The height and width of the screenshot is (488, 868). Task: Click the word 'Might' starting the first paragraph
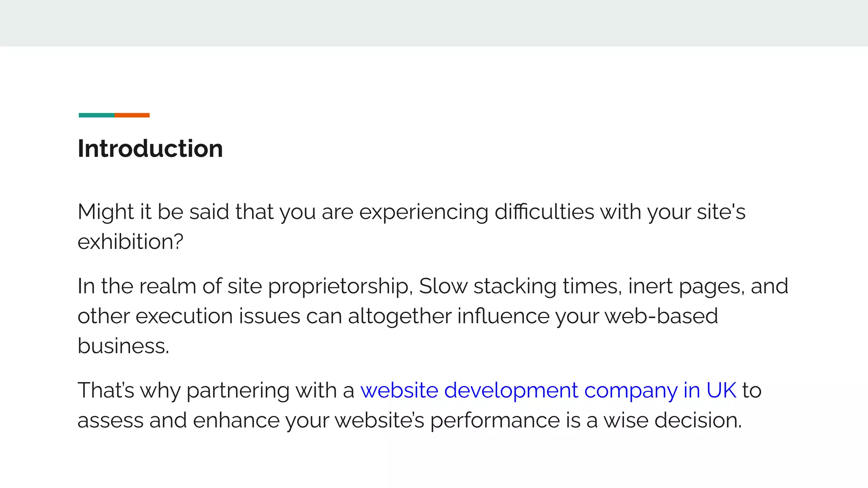point(106,212)
